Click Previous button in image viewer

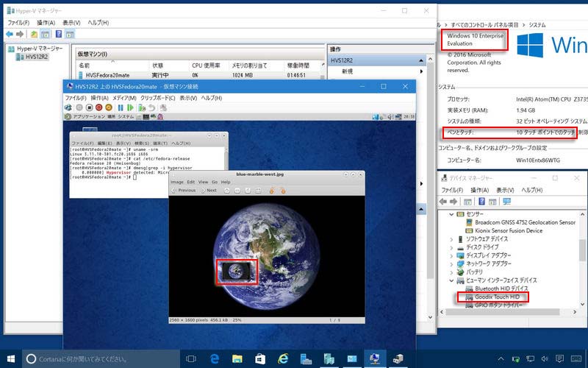click(183, 191)
